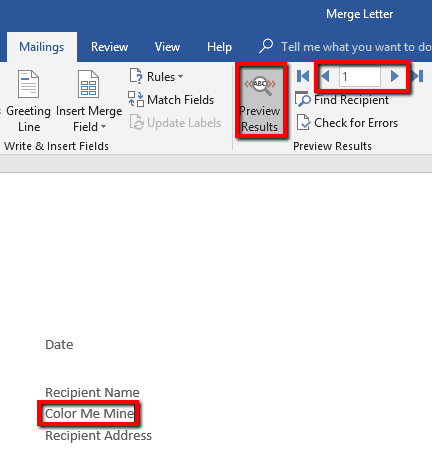Image resolution: width=432 pixels, height=461 pixels.
Task: Click the Find Recipient button
Action: (342, 100)
